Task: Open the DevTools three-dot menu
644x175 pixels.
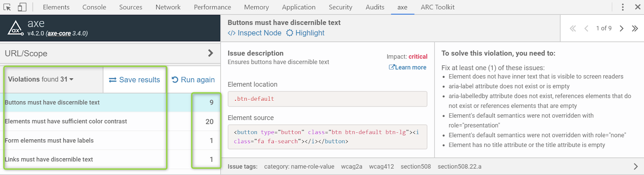Action: [623, 7]
